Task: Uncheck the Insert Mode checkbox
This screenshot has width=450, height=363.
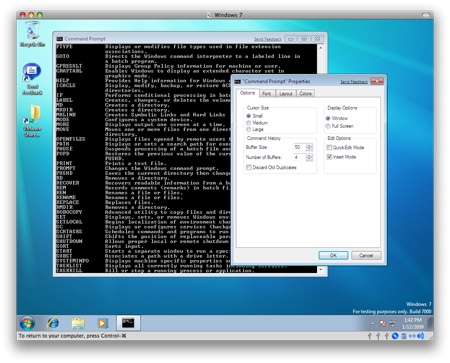Action: (x=329, y=157)
